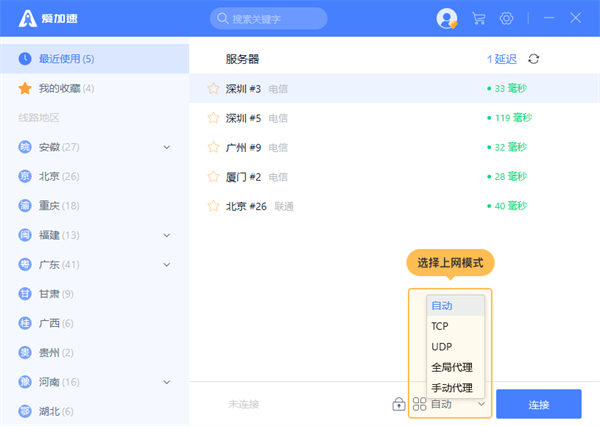Expand the 河南 (16) region
The width and height of the screenshot is (600, 426).
167,382
